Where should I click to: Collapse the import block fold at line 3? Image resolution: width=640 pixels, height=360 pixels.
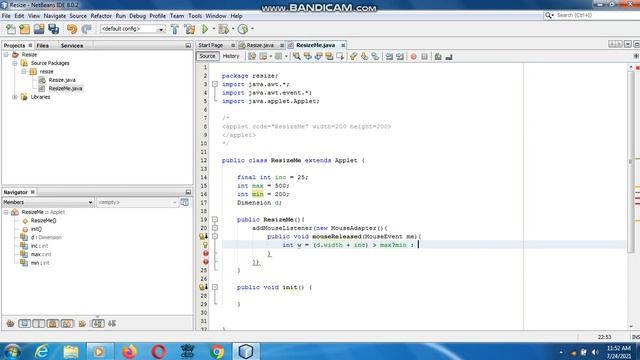coord(215,84)
